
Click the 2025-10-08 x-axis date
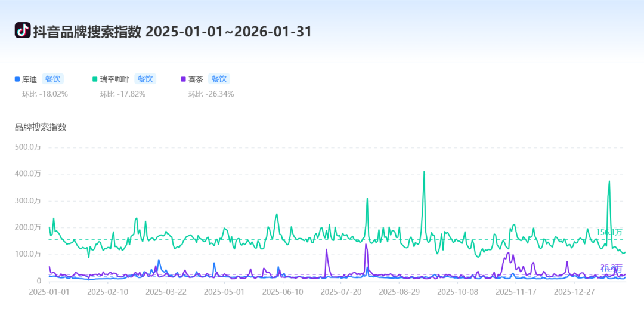coord(457,292)
